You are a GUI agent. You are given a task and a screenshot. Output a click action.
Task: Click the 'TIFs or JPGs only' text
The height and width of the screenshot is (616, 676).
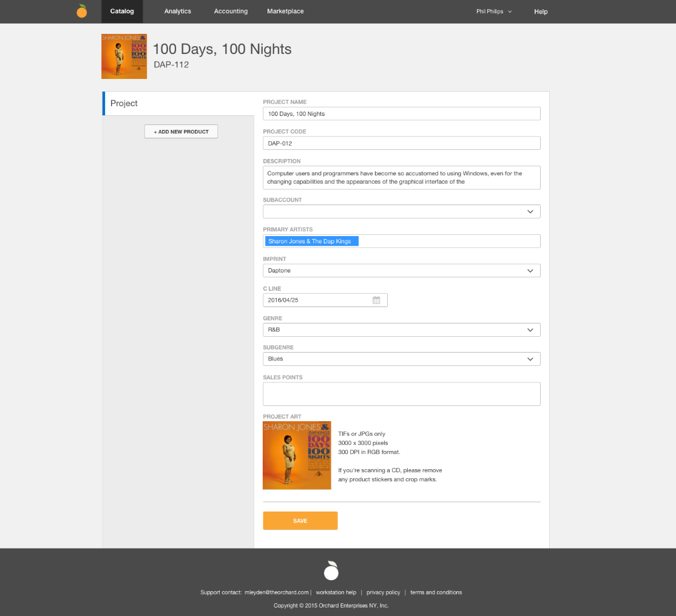coord(362,434)
